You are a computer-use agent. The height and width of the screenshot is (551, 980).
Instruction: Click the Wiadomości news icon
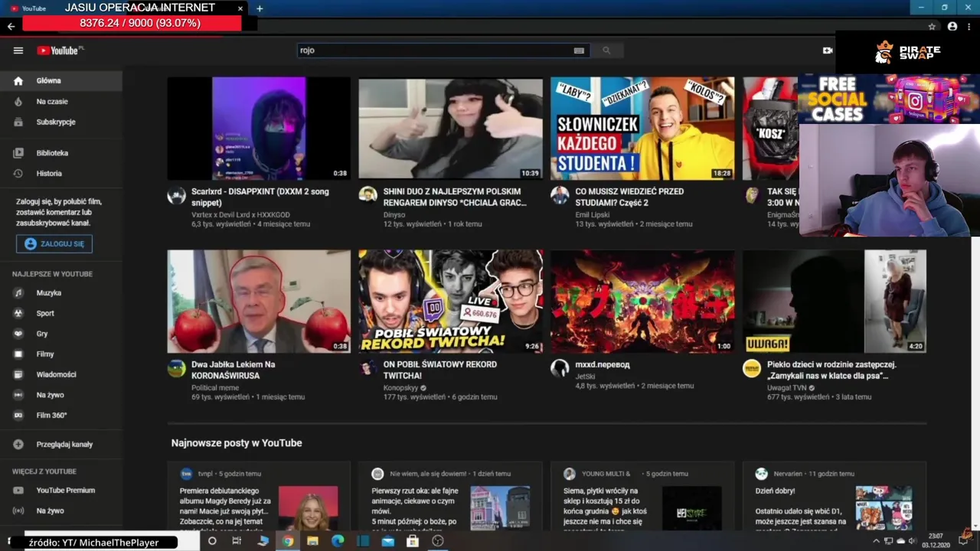point(18,374)
